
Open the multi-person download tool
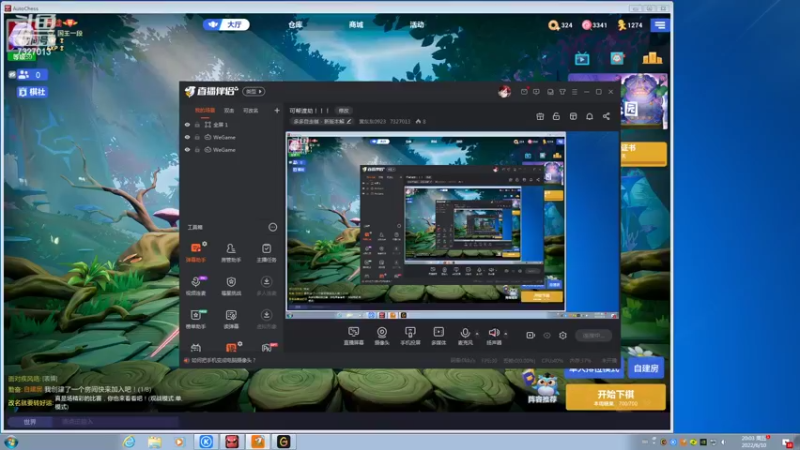click(266, 286)
